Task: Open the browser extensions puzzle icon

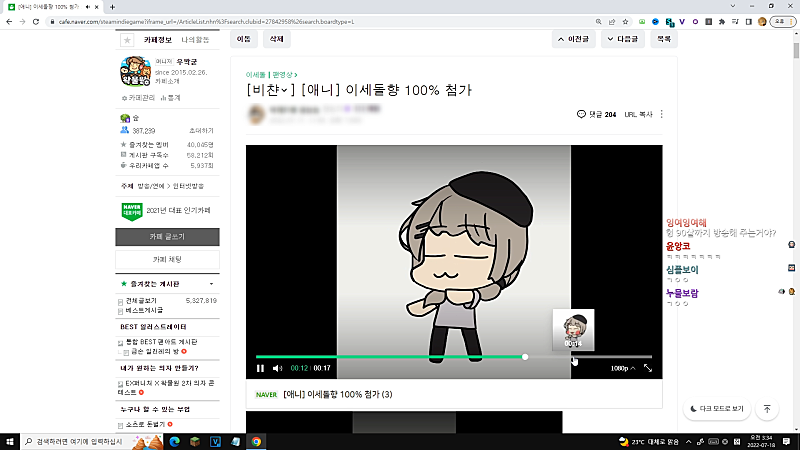Action: [721, 22]
